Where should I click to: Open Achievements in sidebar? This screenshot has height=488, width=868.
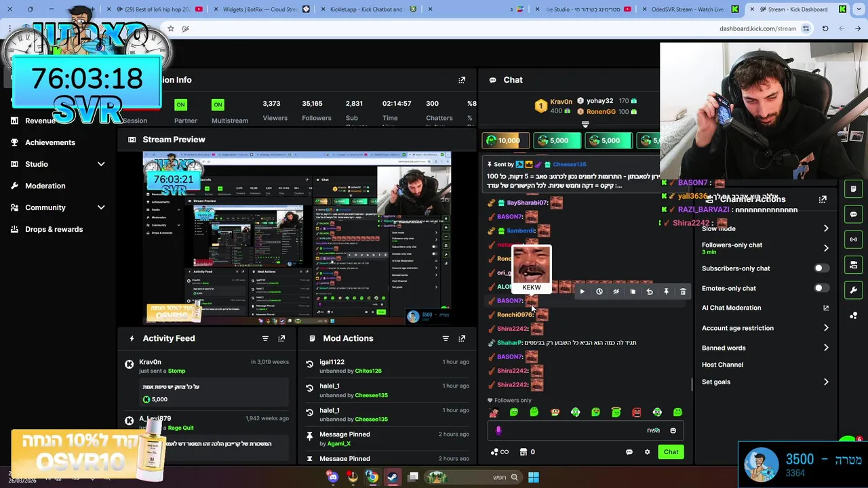pyautogui.click(x=50, y=142)
